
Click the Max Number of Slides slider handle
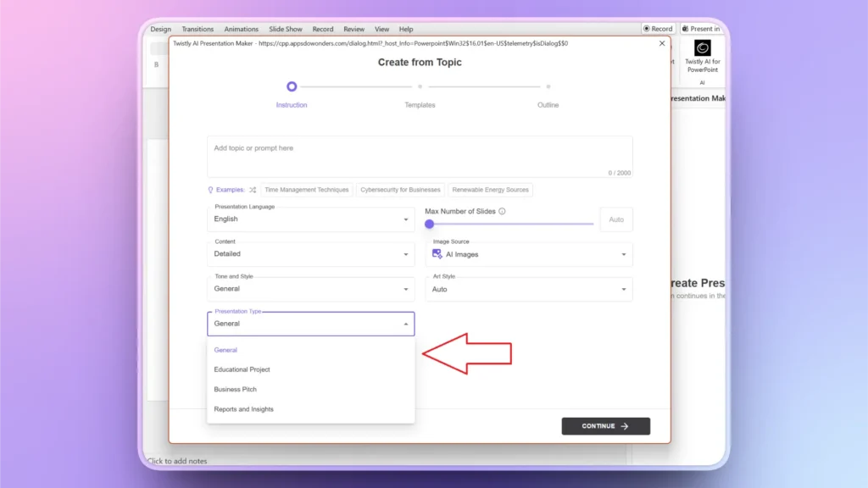point(430,224)
